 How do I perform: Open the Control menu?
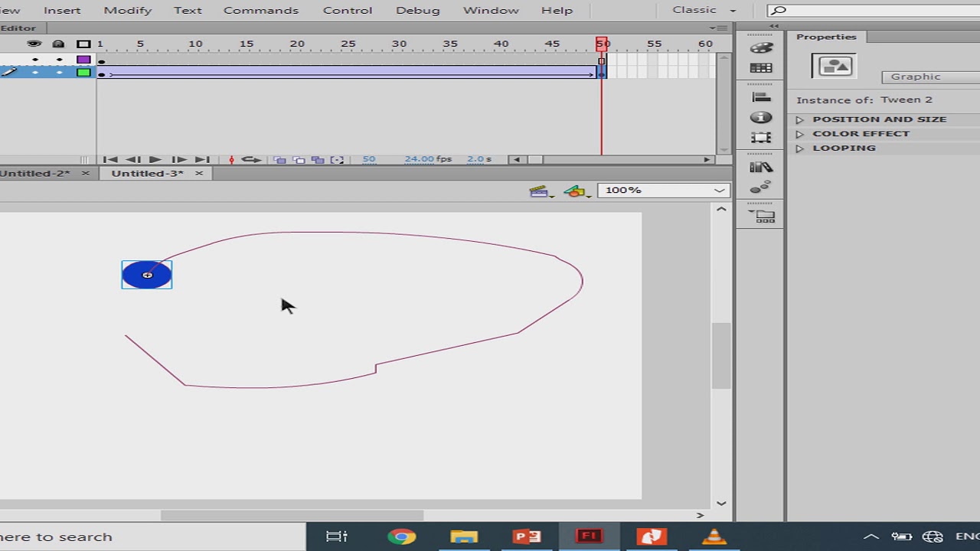(x=348, y=10)
